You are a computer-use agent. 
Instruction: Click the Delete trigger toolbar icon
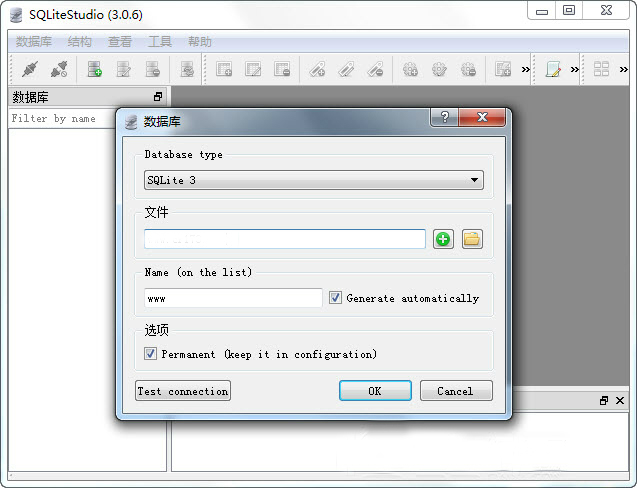point(468,69)
